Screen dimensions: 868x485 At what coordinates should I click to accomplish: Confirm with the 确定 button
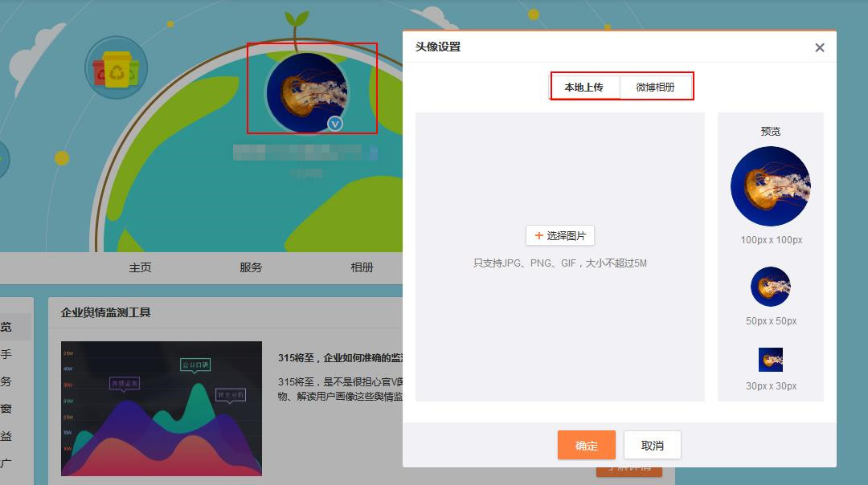pyautogui.click(x=586, y=445)
